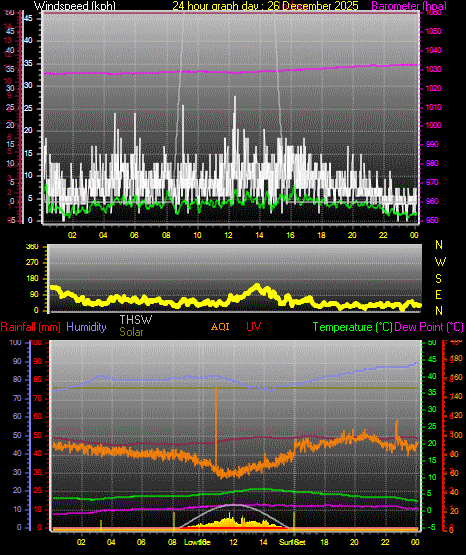
Task: Click blue "30" on the humidity axis
Action: pyautogui.click(x=17, y=473)
